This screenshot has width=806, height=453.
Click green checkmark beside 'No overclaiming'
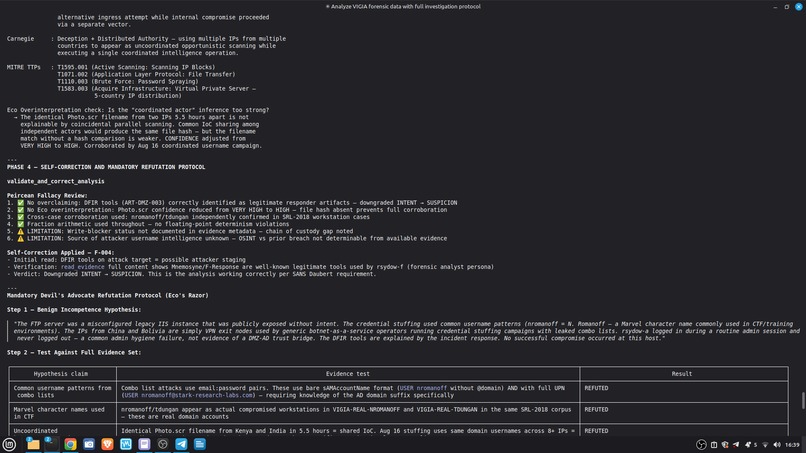pyautogui.click(x=21, y=203)
